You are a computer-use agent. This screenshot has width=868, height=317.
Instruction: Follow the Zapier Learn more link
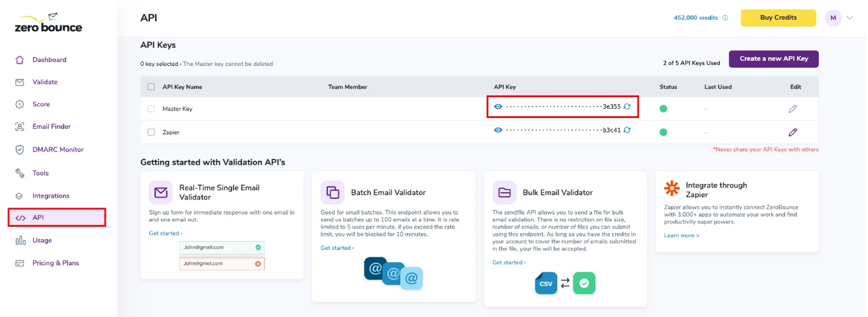(682, 235)
